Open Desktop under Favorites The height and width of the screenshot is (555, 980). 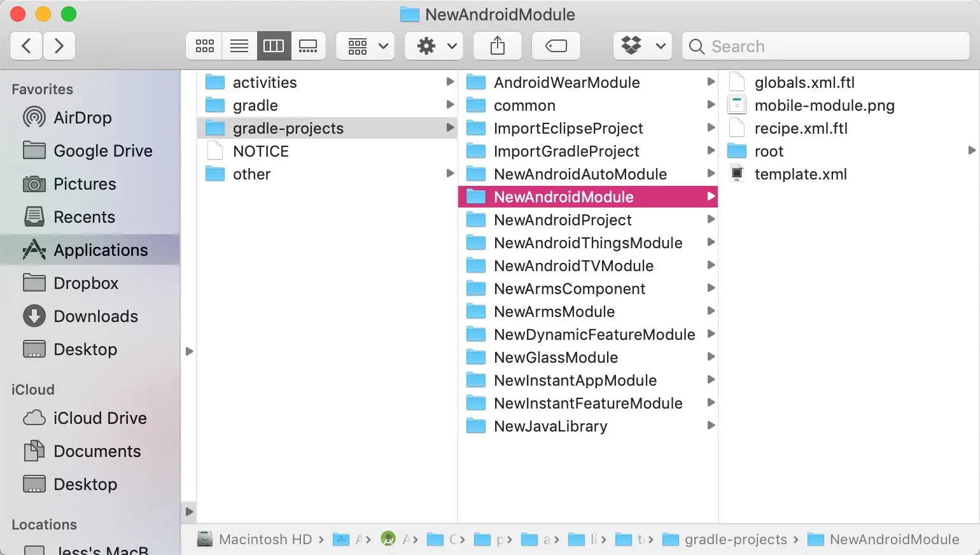[90, 349]
